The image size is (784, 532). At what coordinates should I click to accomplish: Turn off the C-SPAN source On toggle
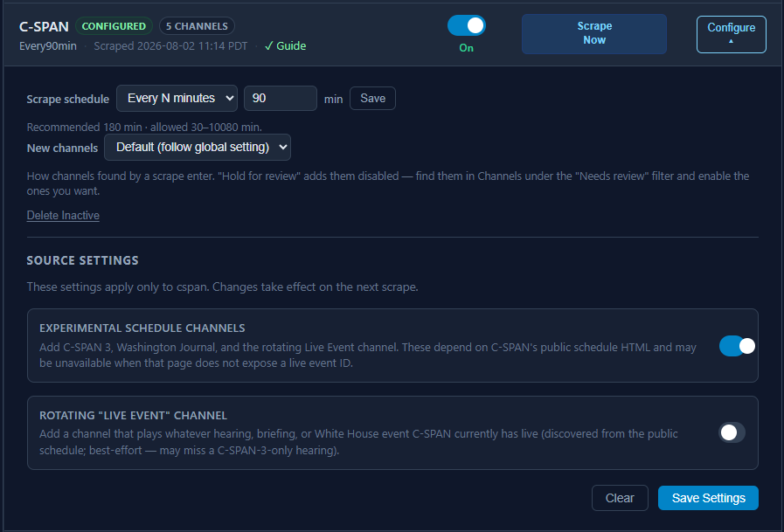click(466, 25)
